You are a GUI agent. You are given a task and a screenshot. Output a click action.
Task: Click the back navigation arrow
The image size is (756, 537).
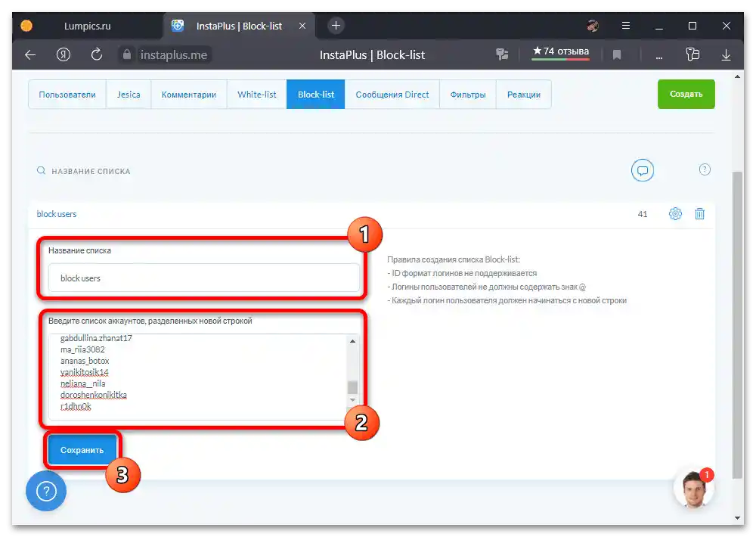point(29,54)
